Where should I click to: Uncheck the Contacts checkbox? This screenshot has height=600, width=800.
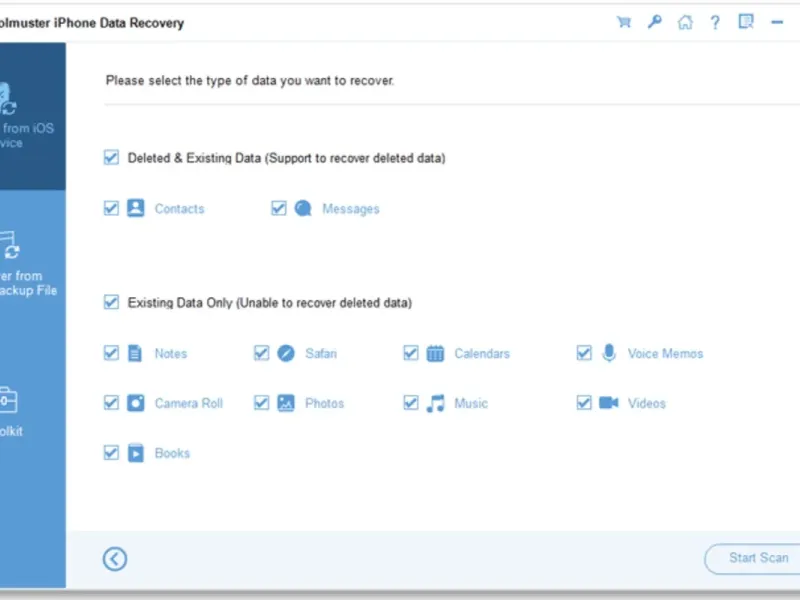click(111, 208)
